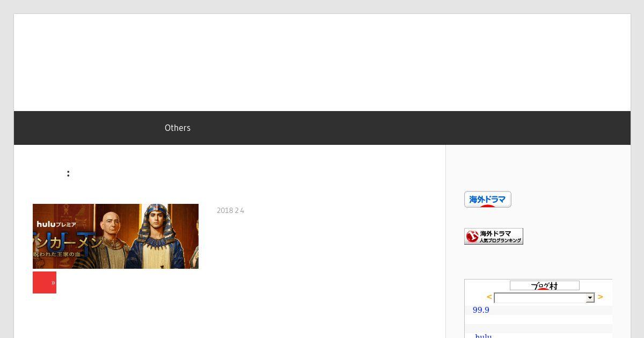The height and width of the screenshot is (338, 644).
Task: Click the 海外ドラマ 人気ブログランキング banner
Action: tap(494, 236)
